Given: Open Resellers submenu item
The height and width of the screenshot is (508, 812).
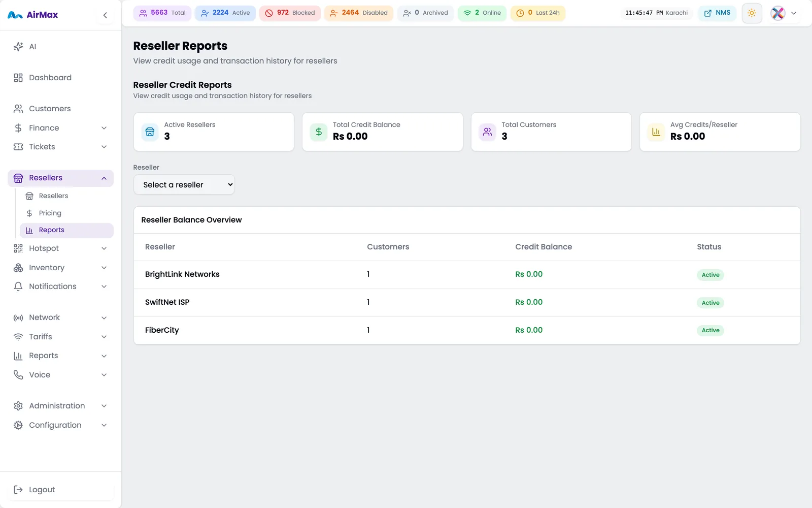Looking at the screenshot, I should click(66, 196).
